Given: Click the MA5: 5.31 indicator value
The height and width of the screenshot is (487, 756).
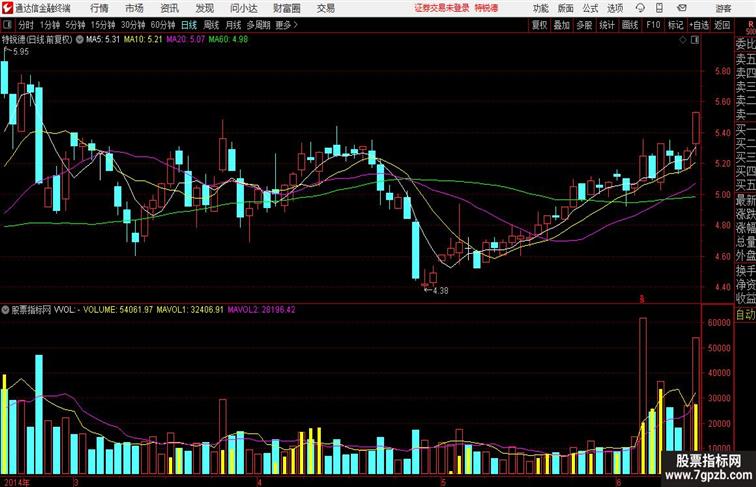Looking at the screenshot, I should (103, 40).
